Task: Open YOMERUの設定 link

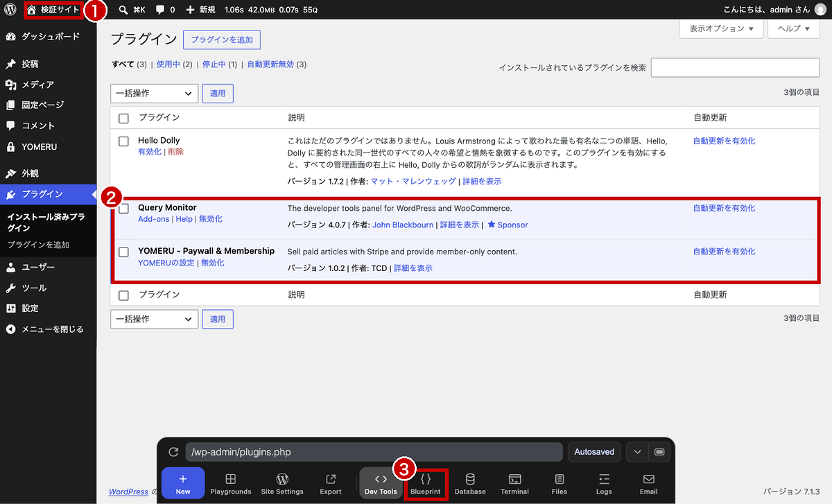Action: click(166, 263)
